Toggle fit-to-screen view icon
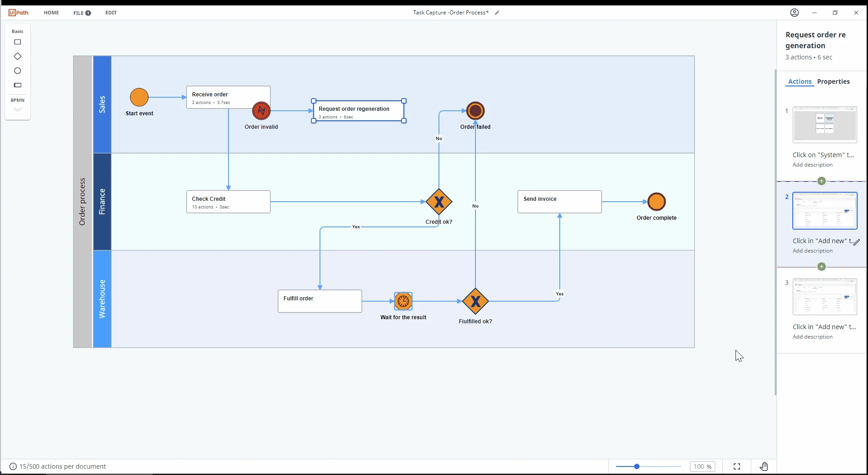Image resolution: width=868 pixels, height=475 pixels. pyautogui.click(x=737, y=466)
